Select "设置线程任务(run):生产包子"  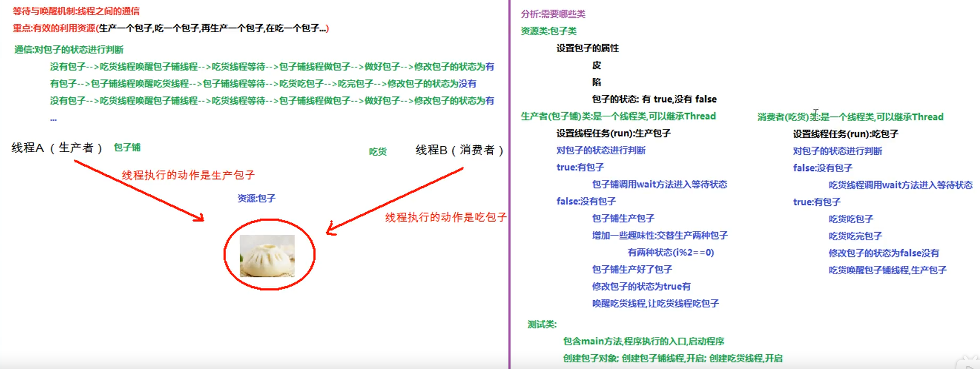[x=613, y=134]
